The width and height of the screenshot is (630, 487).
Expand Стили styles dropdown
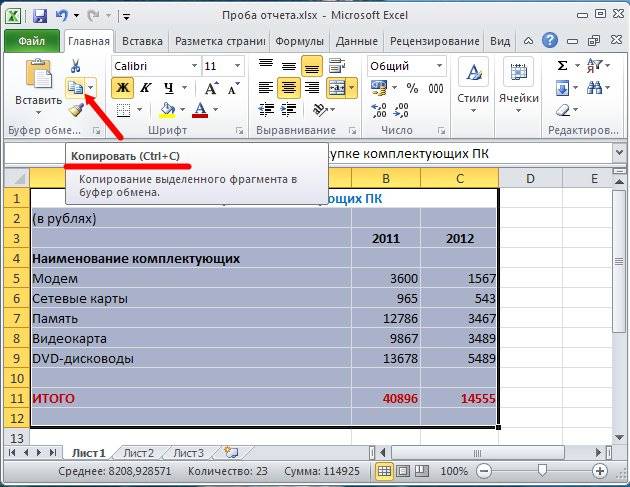(473, 111)
